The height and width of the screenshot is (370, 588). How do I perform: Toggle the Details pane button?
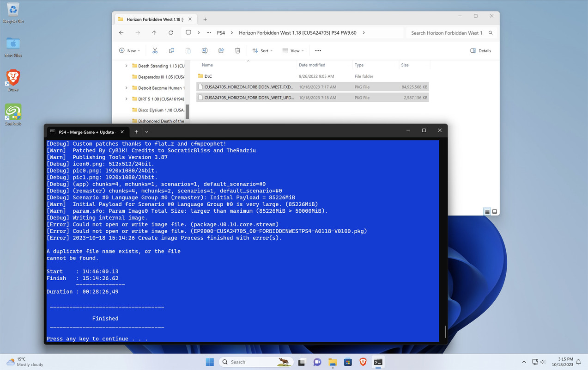(x=481, y=50)
